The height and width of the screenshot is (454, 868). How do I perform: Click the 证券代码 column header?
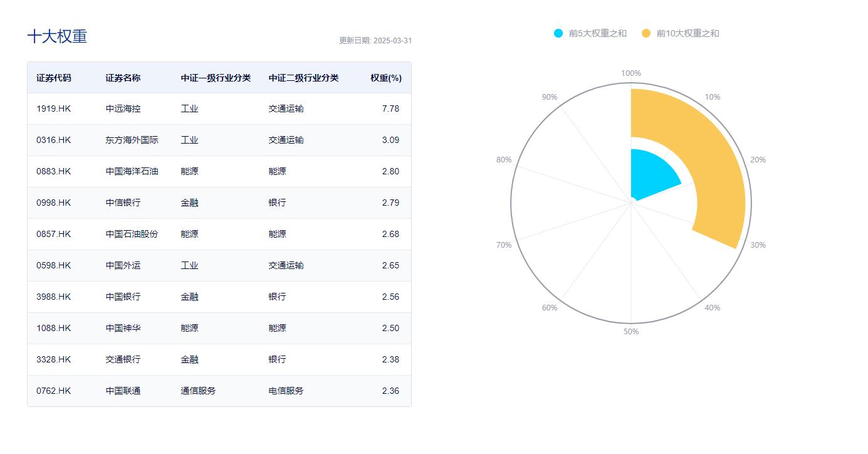coord(54,78)
